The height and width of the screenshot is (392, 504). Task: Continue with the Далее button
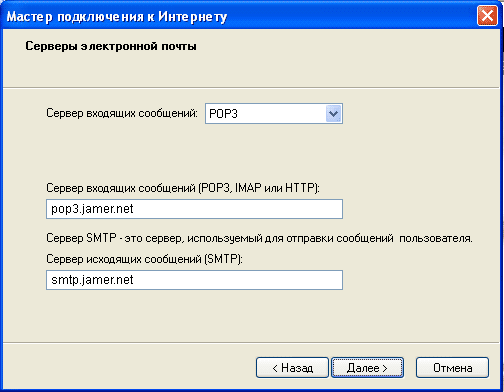pos(367,368)
